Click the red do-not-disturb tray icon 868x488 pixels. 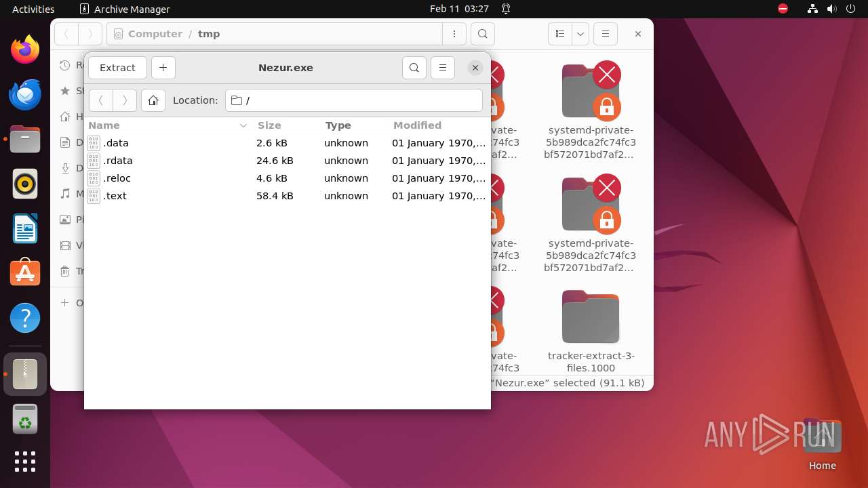click(783, 9)
